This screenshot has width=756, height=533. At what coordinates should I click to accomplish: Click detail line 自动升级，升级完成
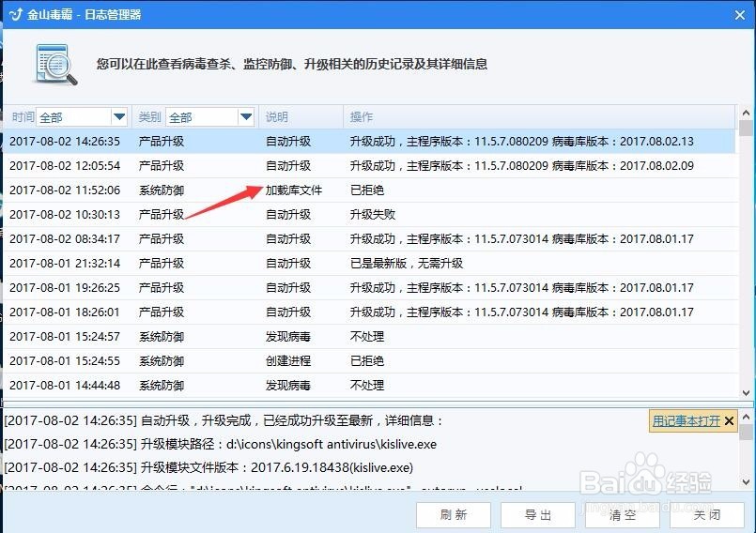(x=224, y=420)
